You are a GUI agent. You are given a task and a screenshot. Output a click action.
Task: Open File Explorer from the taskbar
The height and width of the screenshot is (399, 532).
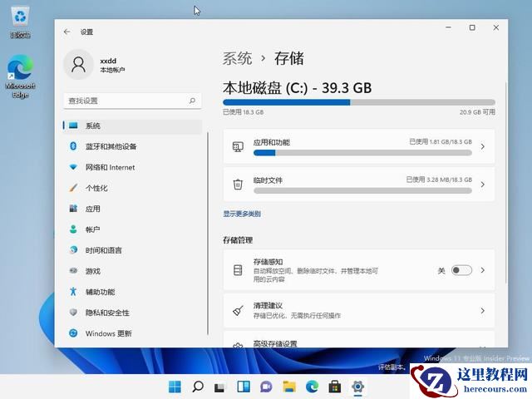[289, 387]
